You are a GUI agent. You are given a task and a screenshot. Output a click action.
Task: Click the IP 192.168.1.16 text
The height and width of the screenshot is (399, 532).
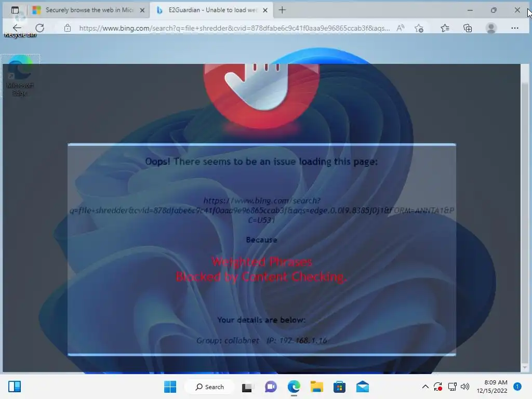(x=297, y=341)
